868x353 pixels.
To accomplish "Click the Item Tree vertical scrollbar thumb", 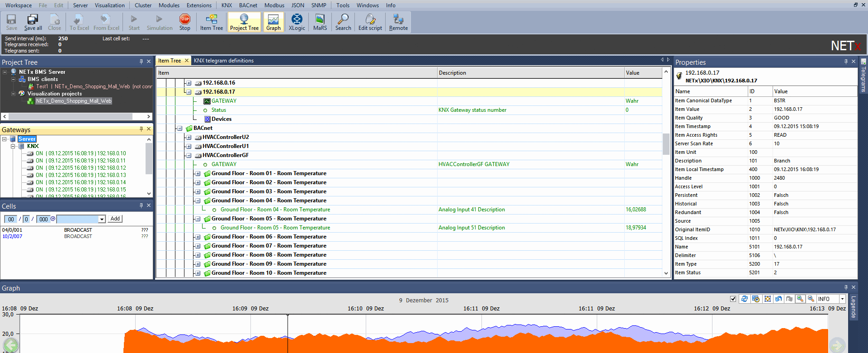I will click(666, 144).
